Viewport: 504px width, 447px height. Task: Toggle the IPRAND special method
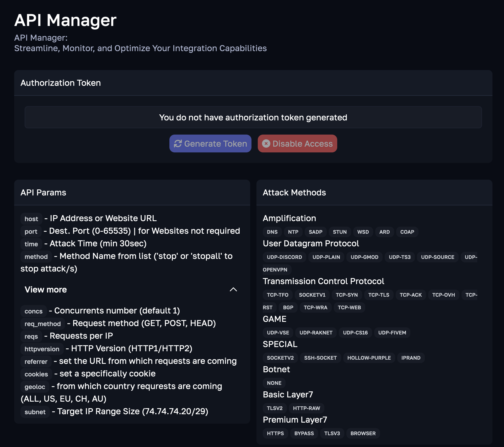411,358
